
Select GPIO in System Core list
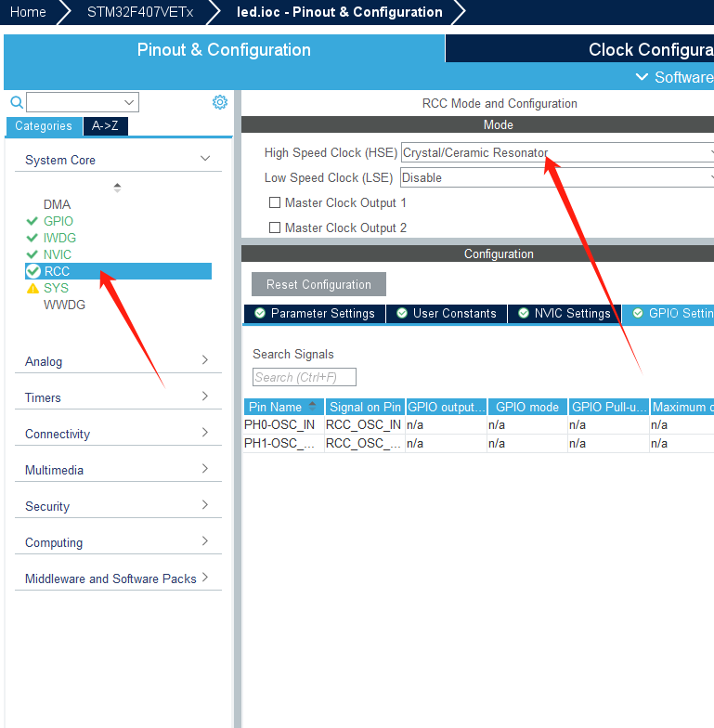[58, 221]
